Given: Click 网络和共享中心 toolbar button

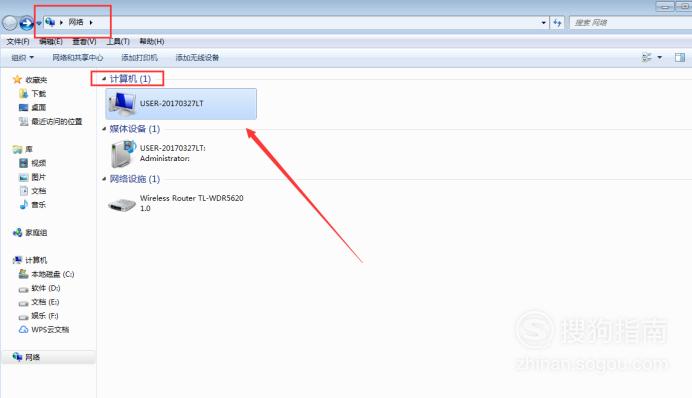Looking at the screenshot, I should [78, 58].
